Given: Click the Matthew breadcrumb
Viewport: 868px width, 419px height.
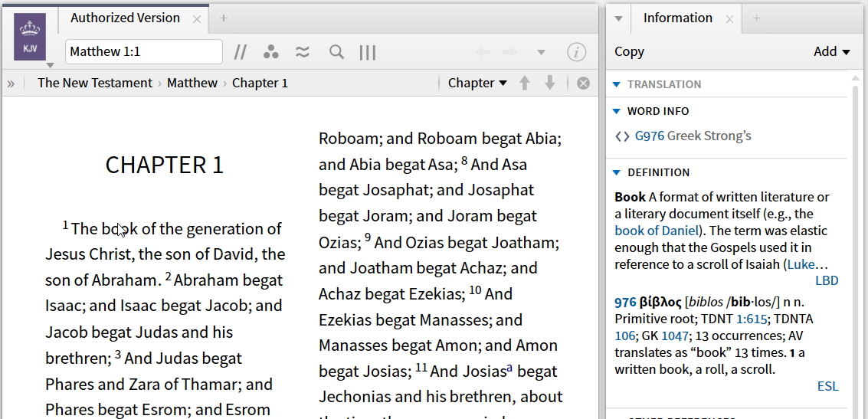Looking at the screenshot, I should click(192, 83).
